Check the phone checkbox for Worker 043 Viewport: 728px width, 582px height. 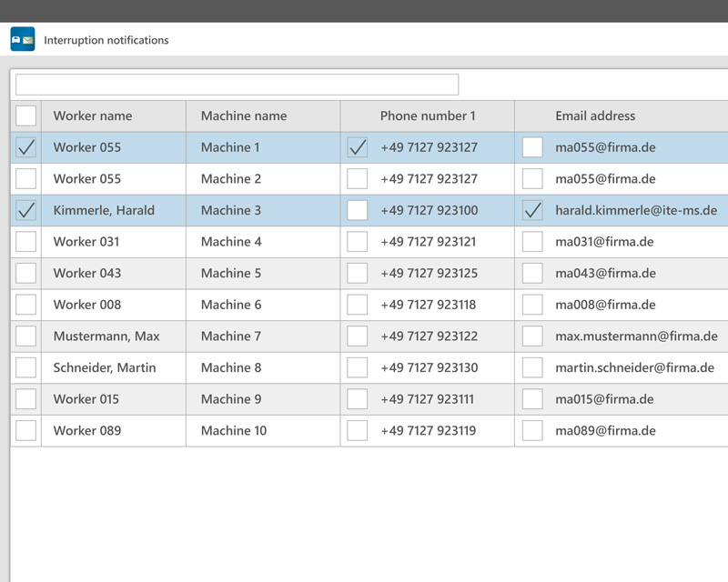(x=358, y=273)
